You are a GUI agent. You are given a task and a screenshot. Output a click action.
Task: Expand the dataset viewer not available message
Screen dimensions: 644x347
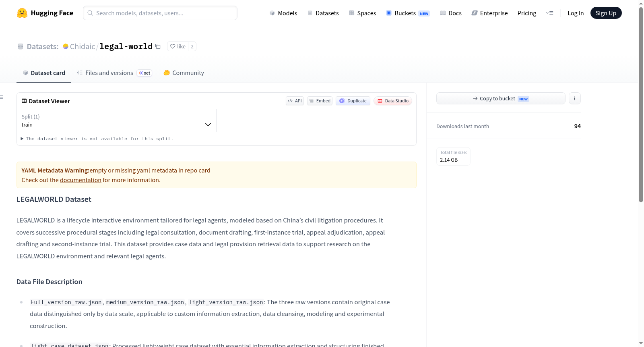tap(97, 139)
